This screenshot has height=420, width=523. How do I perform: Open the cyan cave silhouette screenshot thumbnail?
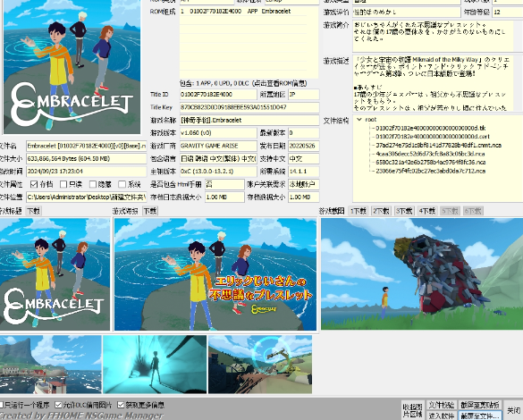pyautogui.click(x=155, y=365)
